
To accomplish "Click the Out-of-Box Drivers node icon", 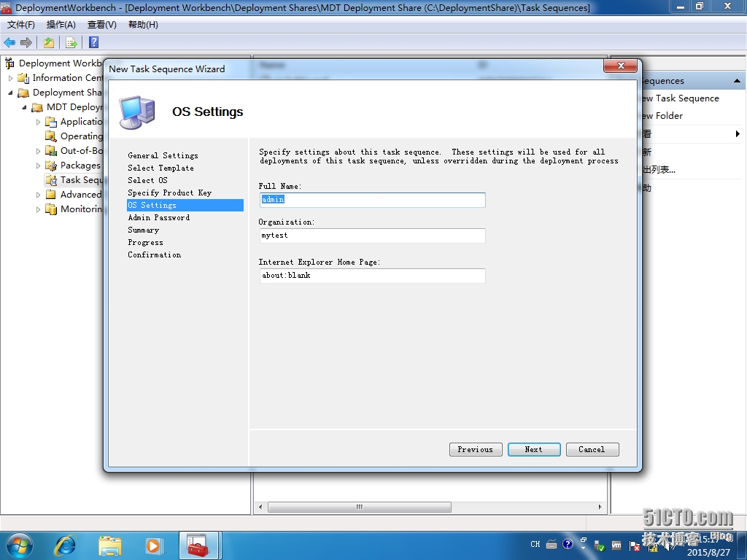I will coord(51,151).
